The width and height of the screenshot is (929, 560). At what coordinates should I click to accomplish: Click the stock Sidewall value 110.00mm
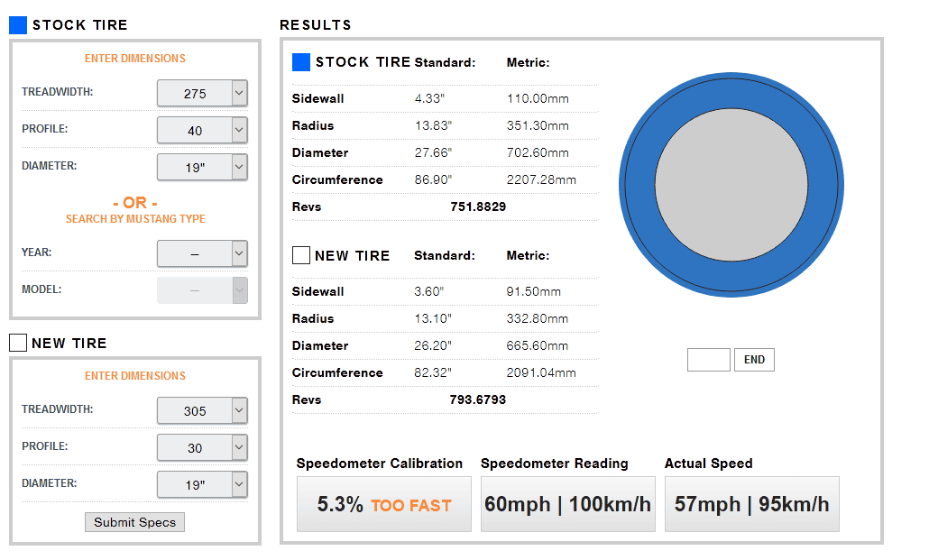(x=538, y=99)
